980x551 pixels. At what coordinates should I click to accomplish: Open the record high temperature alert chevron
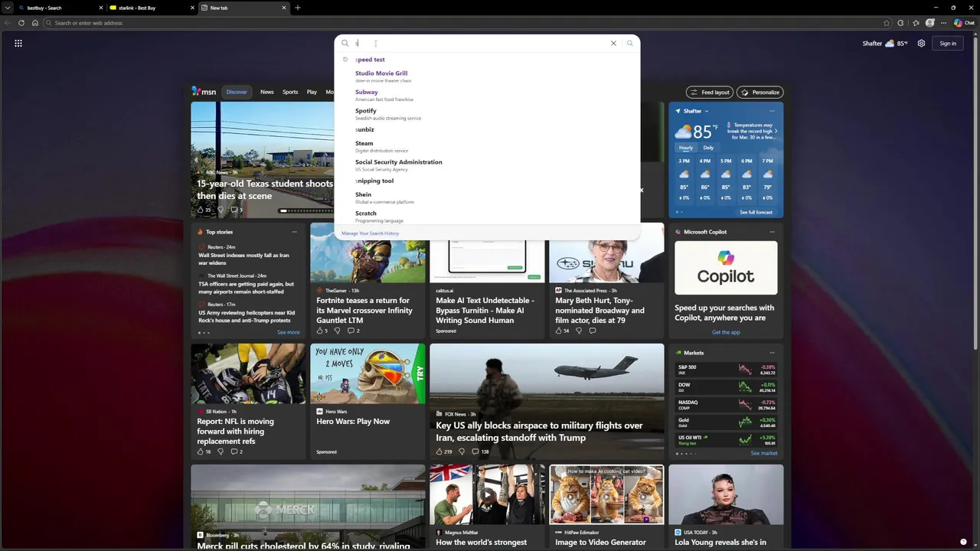(x=776, y=131)
